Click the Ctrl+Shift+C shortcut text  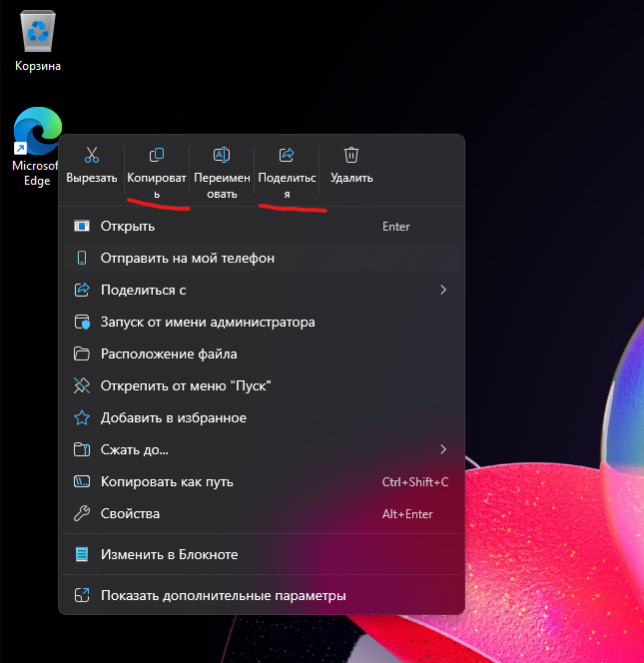coord(415,482)
